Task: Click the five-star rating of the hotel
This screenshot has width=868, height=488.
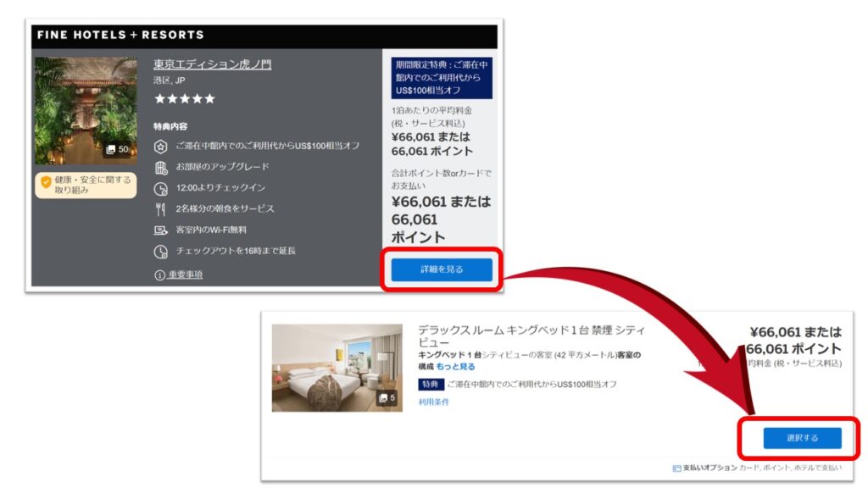Action: click(184, 99)
